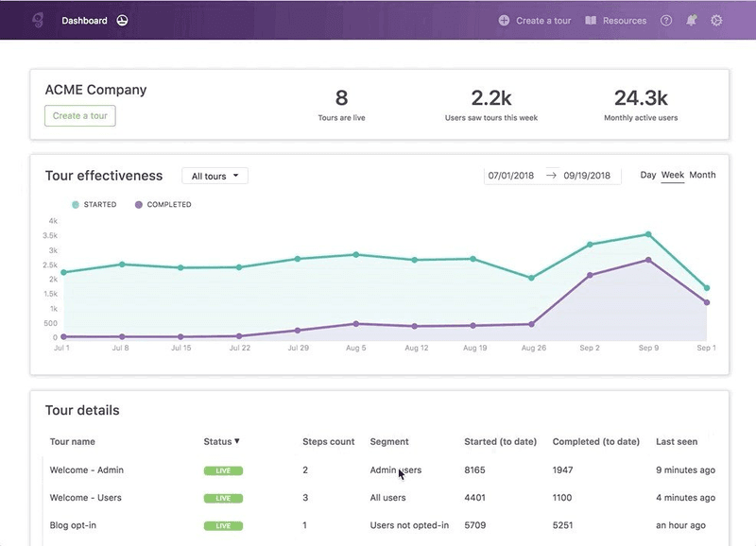Open settings with the gear icon
The width and height of the screenshot is (756, 546).
[x=716, y=20]
